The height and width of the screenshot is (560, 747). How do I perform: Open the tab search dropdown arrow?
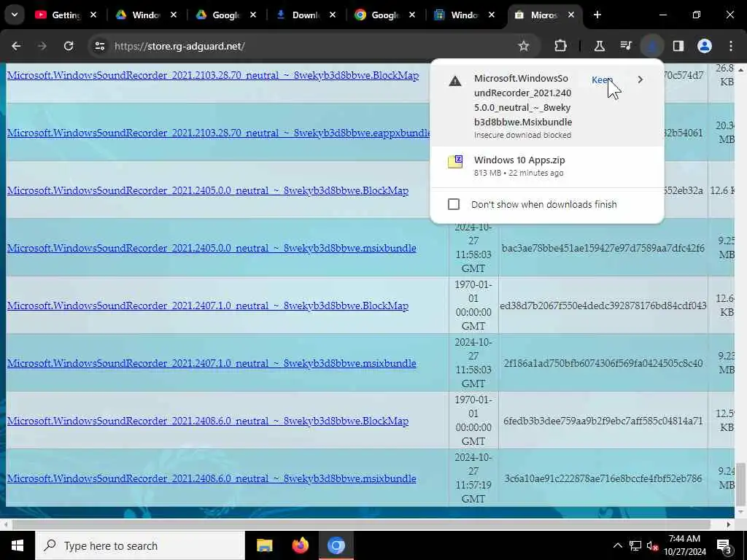[x=15, y=15]
